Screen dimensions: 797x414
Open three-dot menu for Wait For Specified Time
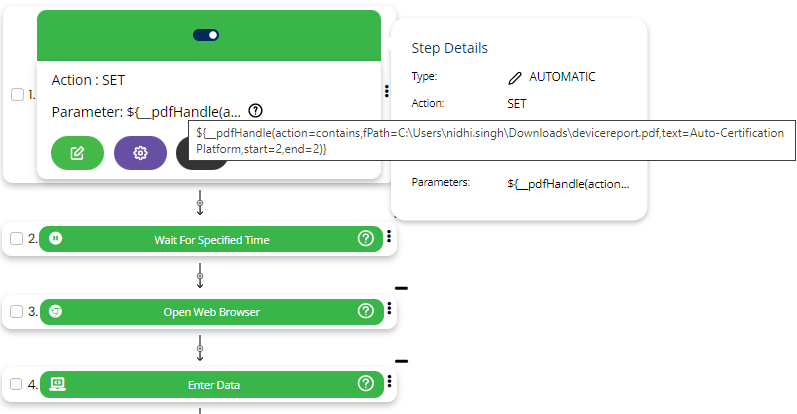coord(389,238)
